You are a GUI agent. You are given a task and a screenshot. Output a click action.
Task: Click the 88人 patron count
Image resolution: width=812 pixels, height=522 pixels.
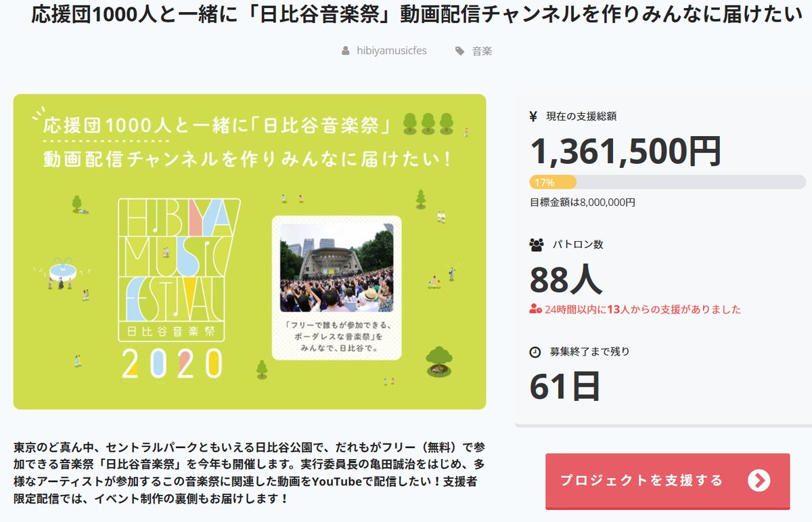[565, 278]
